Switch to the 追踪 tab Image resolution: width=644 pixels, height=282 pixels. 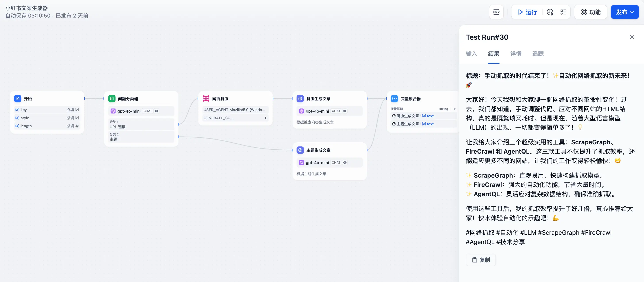click(538, 54)
